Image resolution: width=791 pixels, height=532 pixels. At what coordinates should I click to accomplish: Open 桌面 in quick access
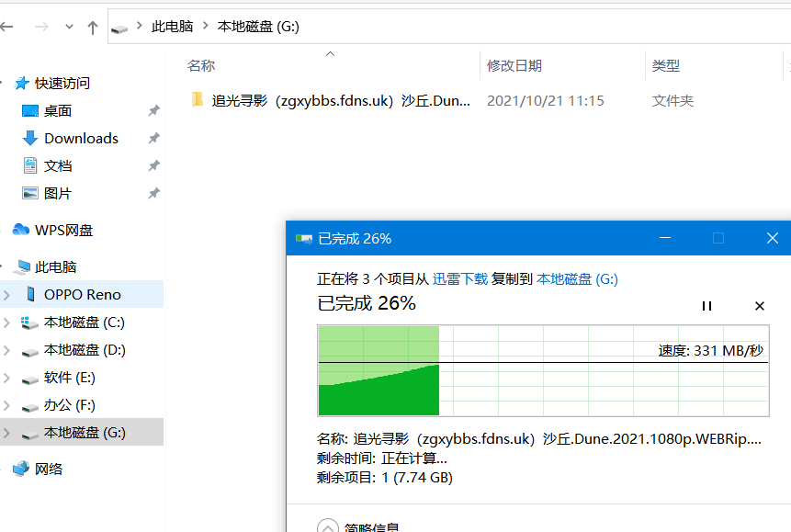pos(58,110)
